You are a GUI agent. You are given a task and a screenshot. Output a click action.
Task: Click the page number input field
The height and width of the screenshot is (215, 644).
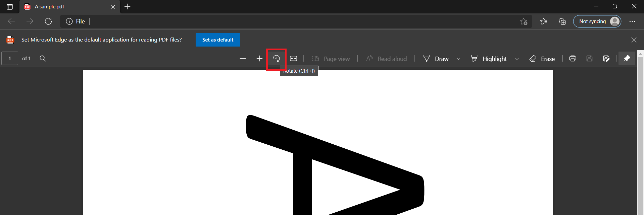pyautogui.click(x=10, y=59)
